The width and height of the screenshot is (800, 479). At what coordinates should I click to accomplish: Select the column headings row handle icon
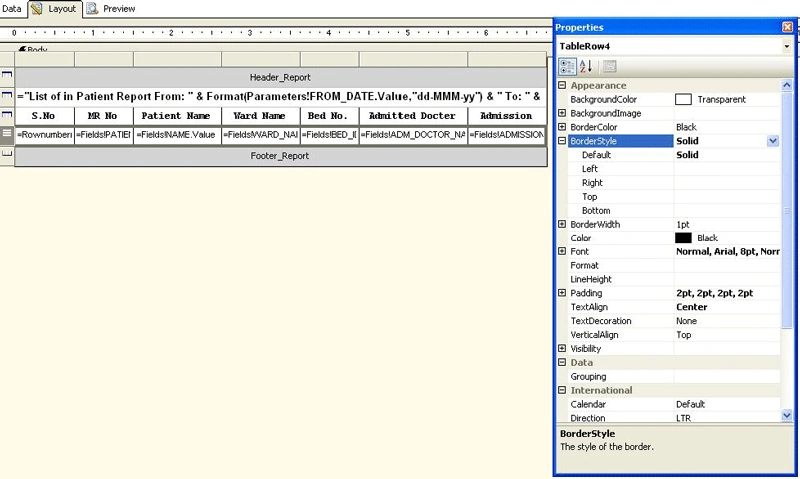pos(7,115)
